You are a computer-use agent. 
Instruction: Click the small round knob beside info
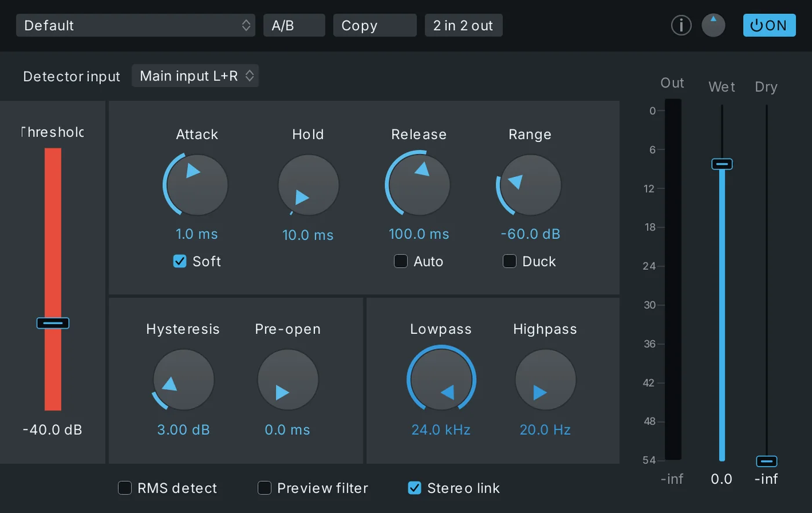713,26
